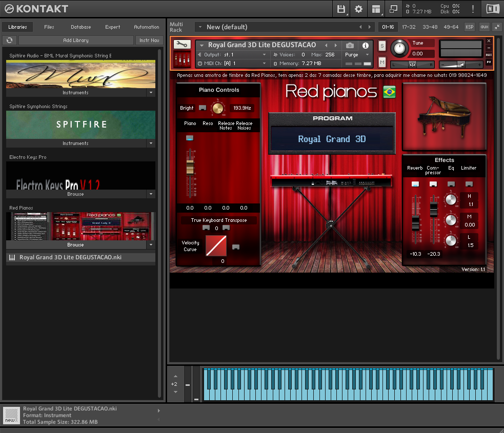Open the multi rack preset dropdown arrow

[x=200, y=27]
